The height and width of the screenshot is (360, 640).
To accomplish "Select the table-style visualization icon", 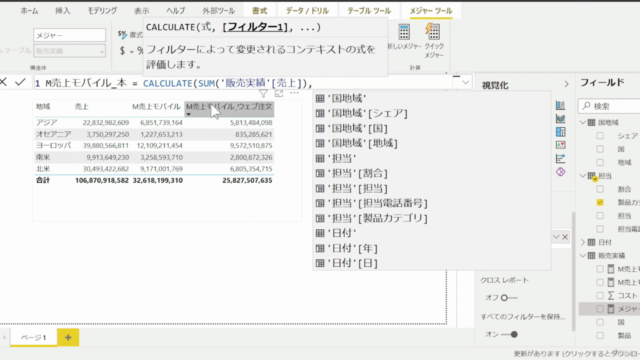I will (x=560, y=132).
